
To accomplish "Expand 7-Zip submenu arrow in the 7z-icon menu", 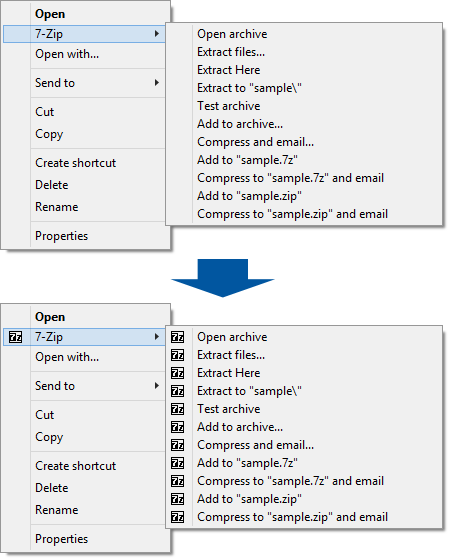I will (x=156, y=337).
